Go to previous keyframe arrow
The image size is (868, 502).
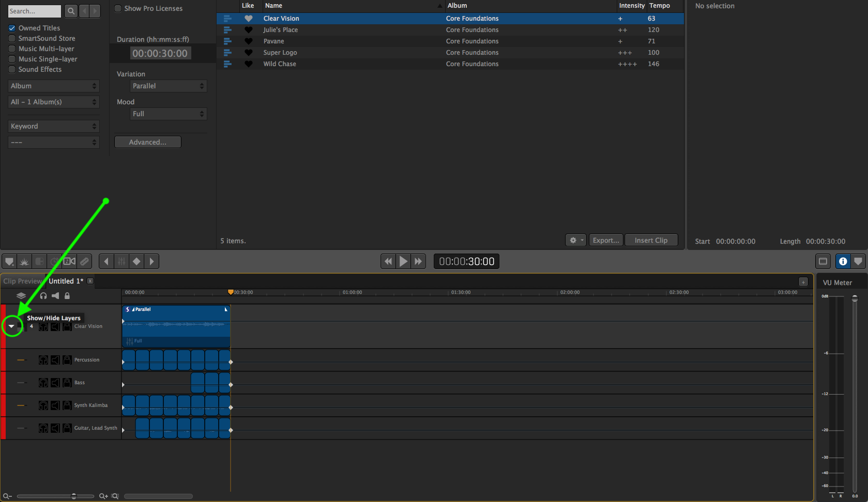[x=106, y=261]
